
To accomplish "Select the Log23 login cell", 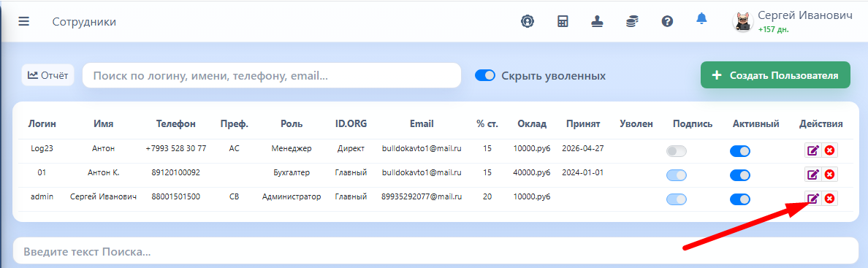I will pyautogui.click(x=42, y=148).
